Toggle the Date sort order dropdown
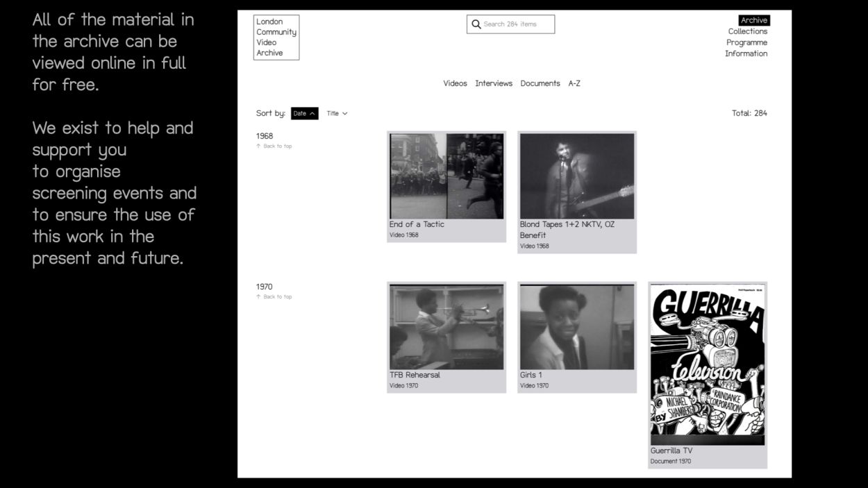This screenshot has height=488, width=868. [304, 113]
